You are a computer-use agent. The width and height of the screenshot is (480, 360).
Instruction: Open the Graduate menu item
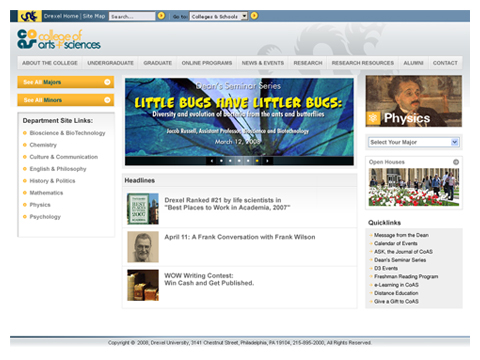(x=158, y=63)
